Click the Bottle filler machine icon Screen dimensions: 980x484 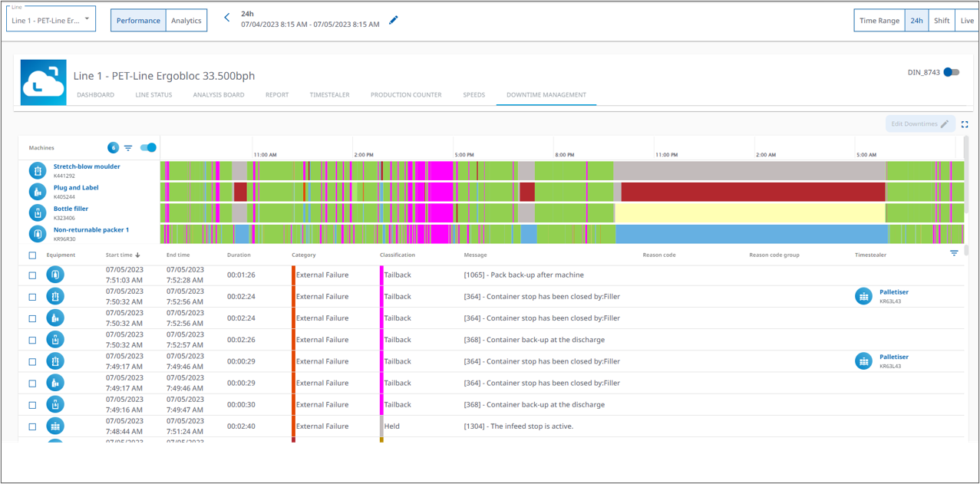(x=37, y=212)
